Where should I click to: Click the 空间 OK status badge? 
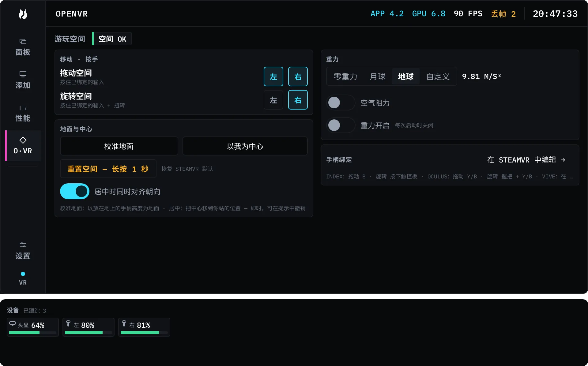click(112, 39)
